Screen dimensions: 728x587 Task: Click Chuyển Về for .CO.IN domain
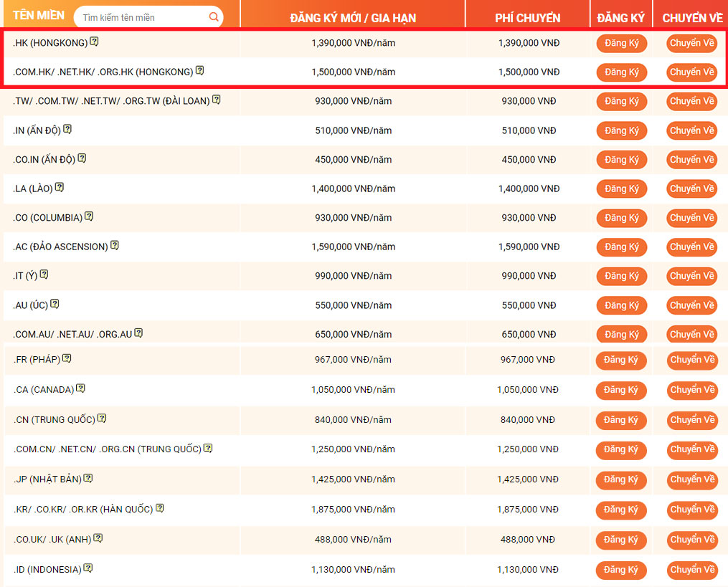coord(691,160)
